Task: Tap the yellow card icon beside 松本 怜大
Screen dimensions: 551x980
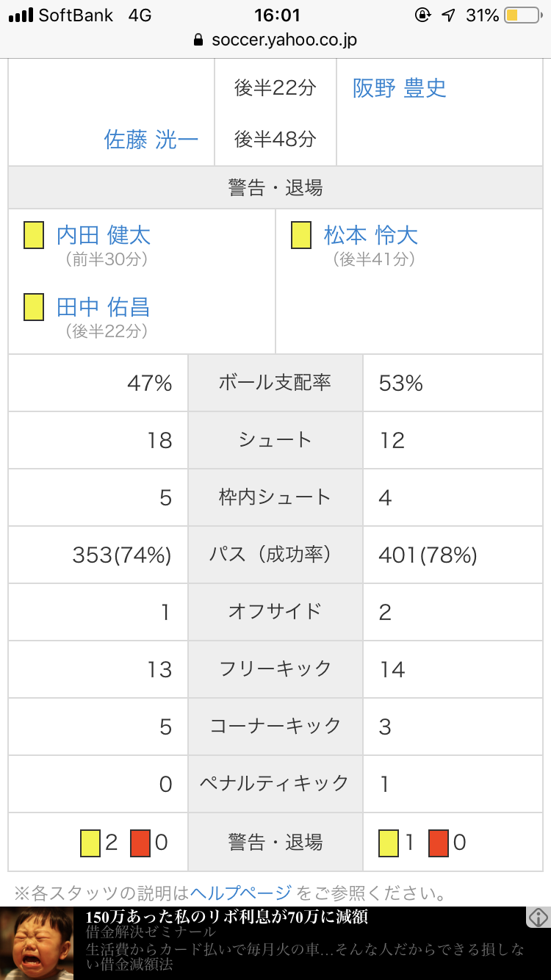Action: click(301, 235)
